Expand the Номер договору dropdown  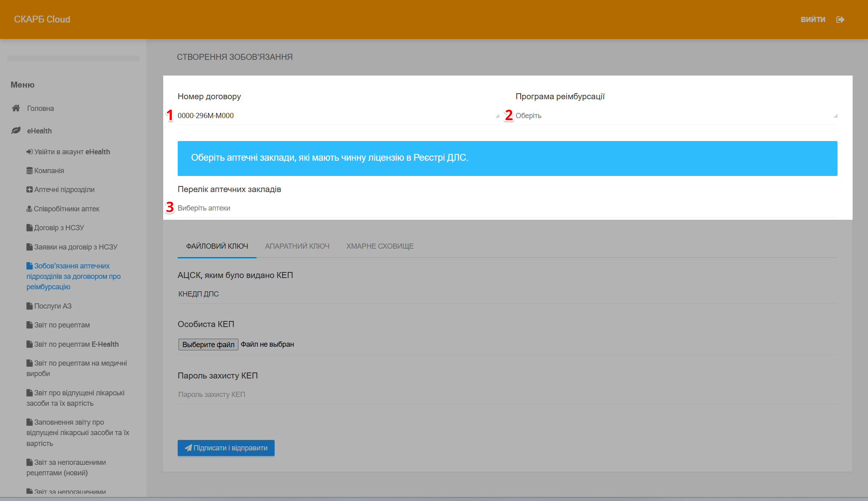pos(338,116)
